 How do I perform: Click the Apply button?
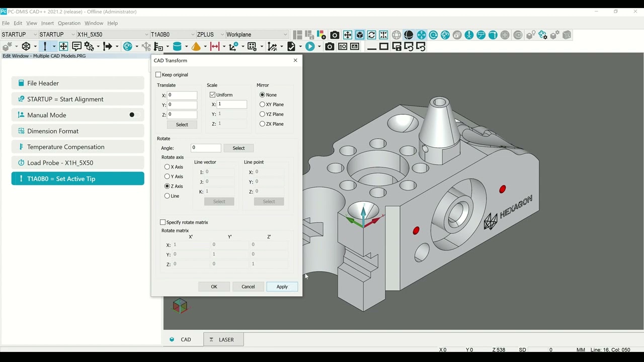tap(282, 287)
